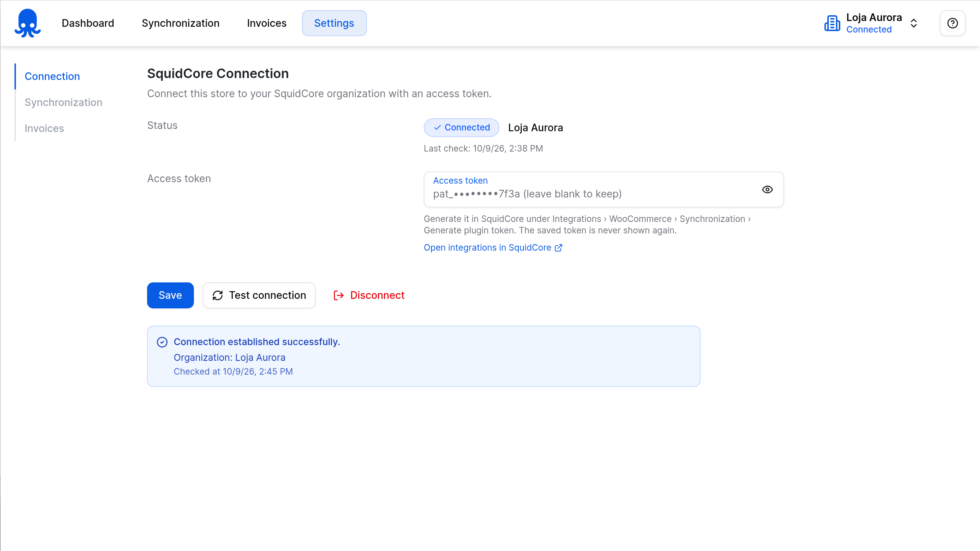Click 'Organization: Loja Aurora' in the alert
980x551 pixels.
coord(229,357)
